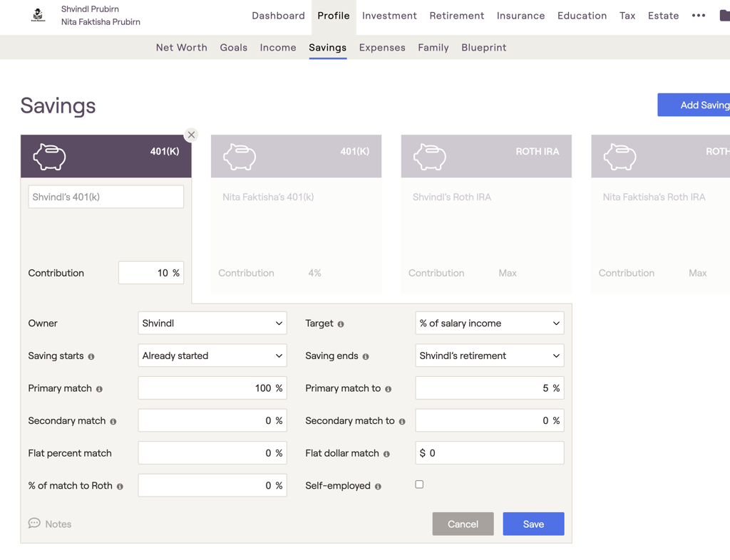Image resolution: width=730 pixels, height=560 pixels.
Task: Click the blue Save button
Action: tap(533, 524)
